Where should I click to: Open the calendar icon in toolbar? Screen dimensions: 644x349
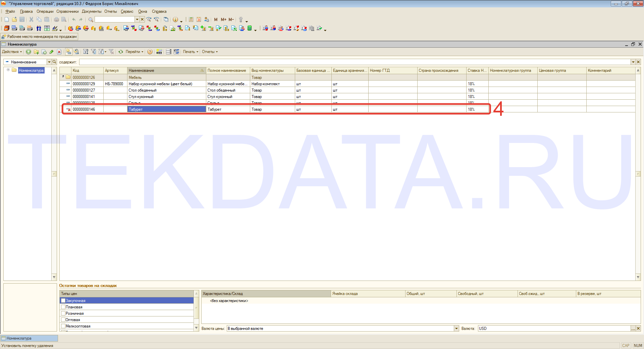[199, 19]
